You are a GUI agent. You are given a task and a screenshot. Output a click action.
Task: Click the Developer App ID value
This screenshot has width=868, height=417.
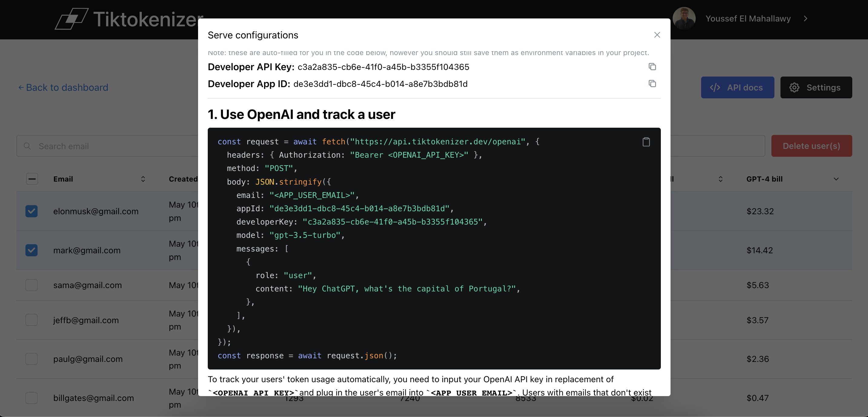point(380,84)
